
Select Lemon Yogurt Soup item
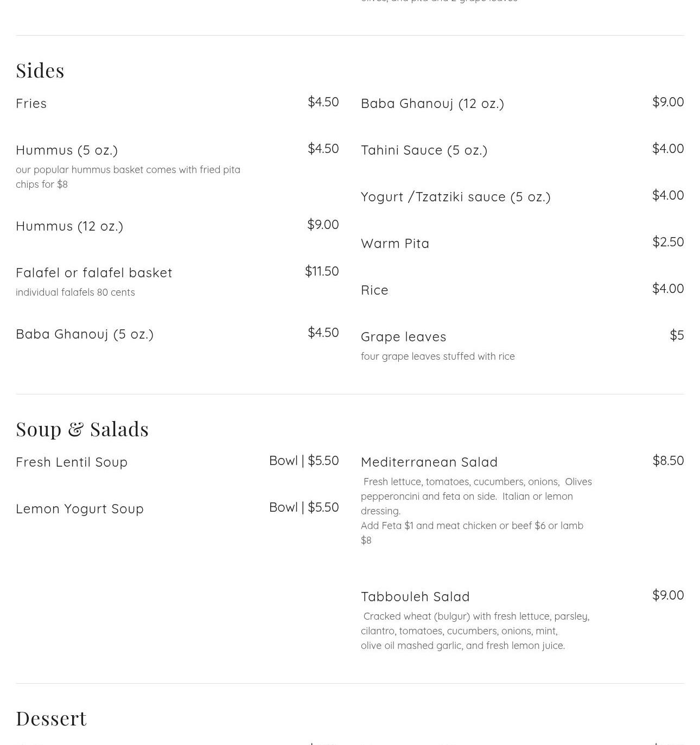click(80, 509)
